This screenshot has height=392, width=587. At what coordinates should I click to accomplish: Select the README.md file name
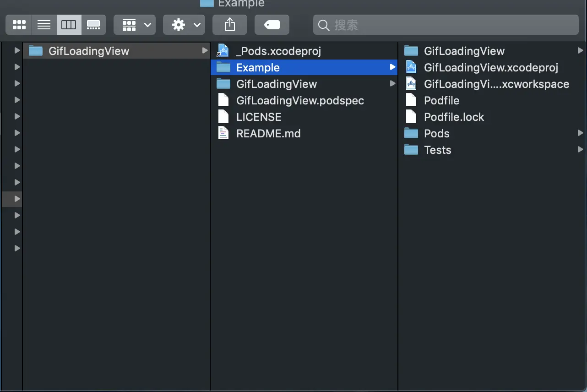[x=268, y=133]
